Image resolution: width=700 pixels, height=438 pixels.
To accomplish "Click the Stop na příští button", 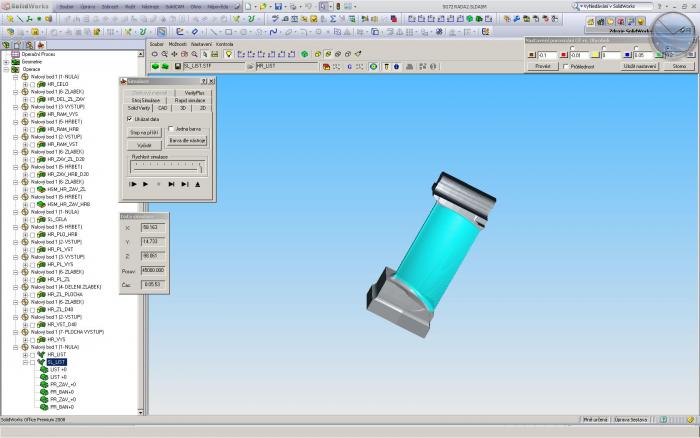I will coord(144,133).
